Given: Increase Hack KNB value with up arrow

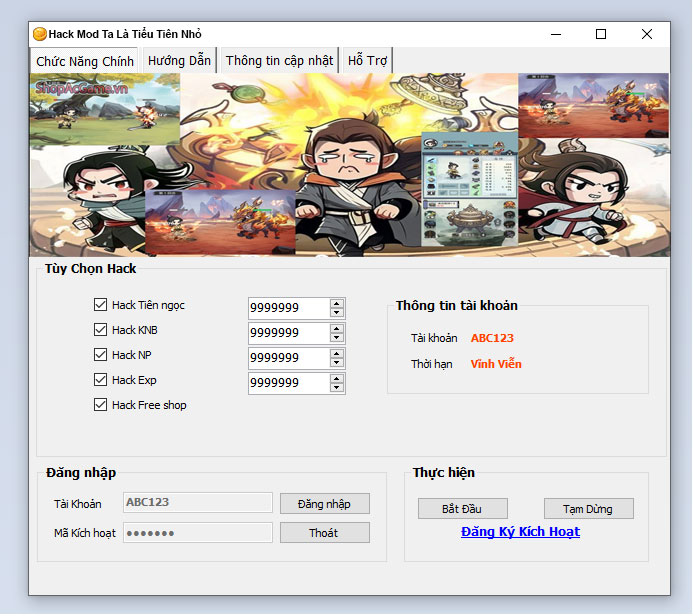Looking at the screenshot, I should click(x=337, y=329).
